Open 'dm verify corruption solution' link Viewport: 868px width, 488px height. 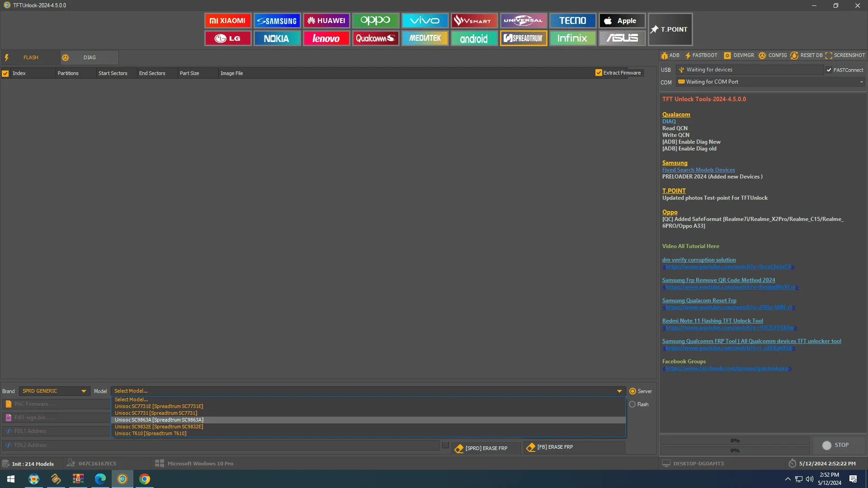(x=699, y=260)
